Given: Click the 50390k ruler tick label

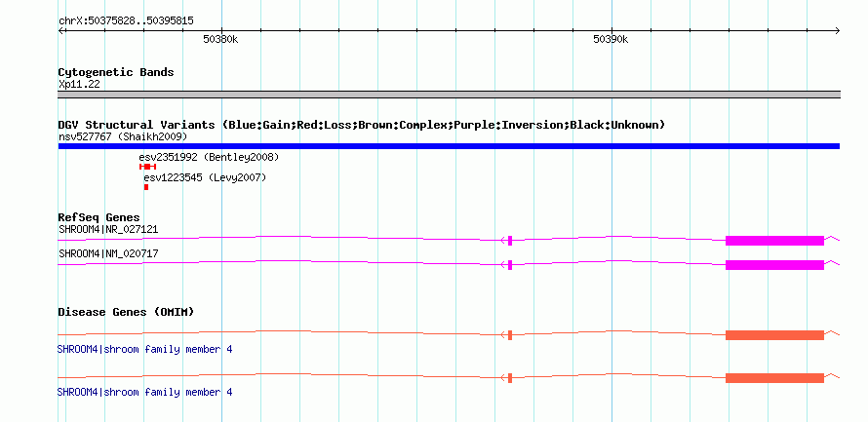Looking at the screenshot, I should point(611,40).
